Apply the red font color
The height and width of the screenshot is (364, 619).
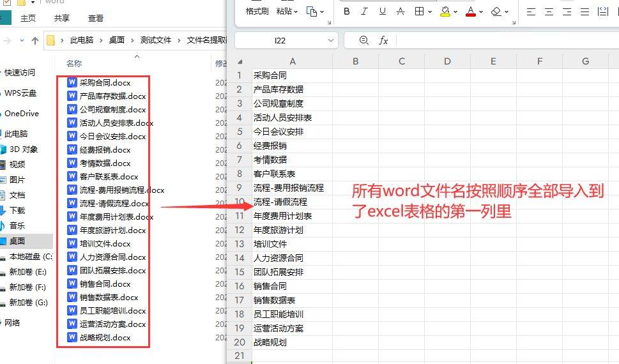[471, 11]
